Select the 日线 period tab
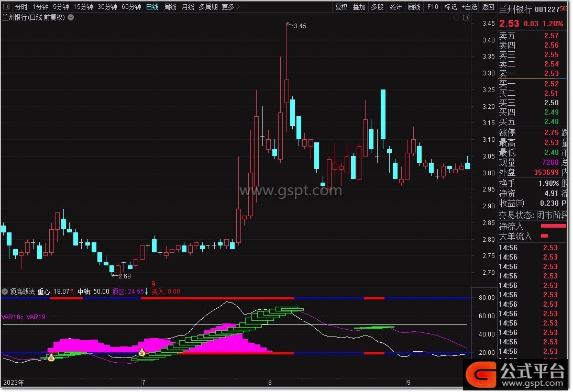Viewport: 573px width, 392px height. pos(152,7)
